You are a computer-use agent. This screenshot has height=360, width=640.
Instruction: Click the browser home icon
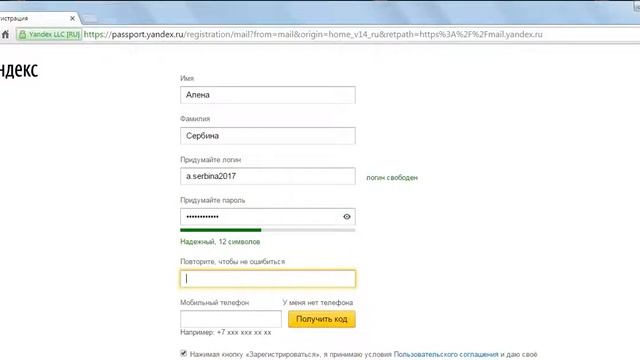tap(5, 35)
